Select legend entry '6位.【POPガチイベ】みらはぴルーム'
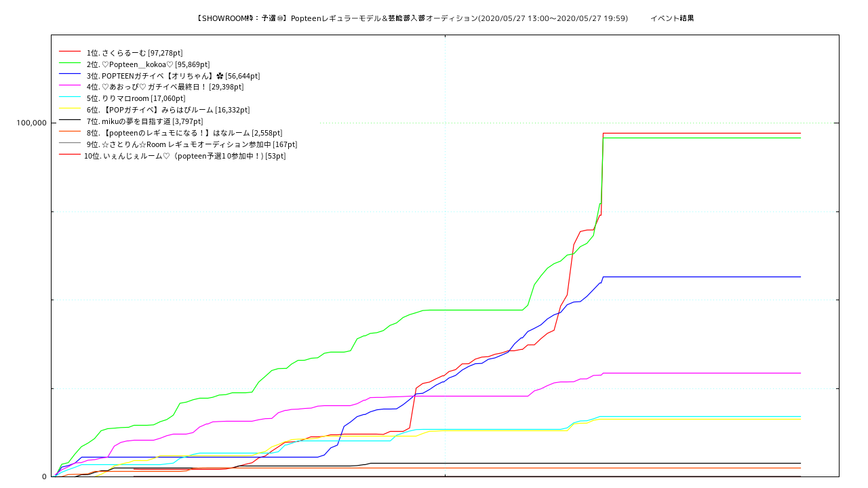This screenshot has height=488, width=868. point(167,110)
